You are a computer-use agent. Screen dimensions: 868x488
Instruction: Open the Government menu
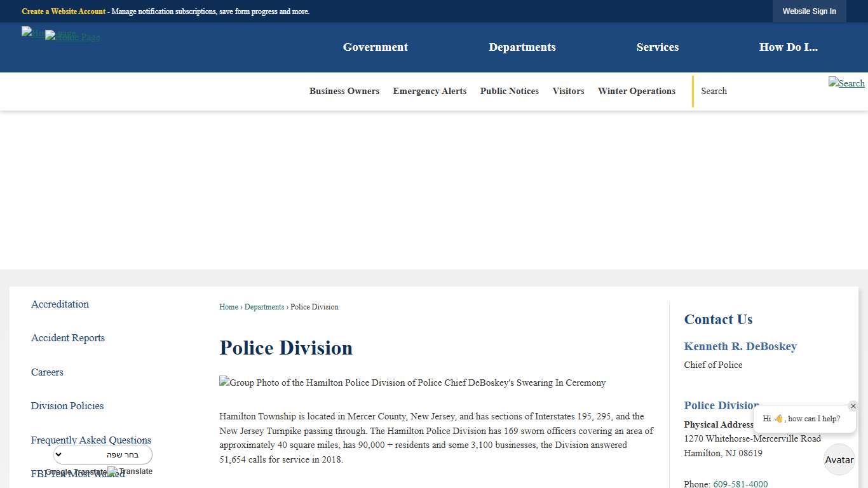pos(375,47)
